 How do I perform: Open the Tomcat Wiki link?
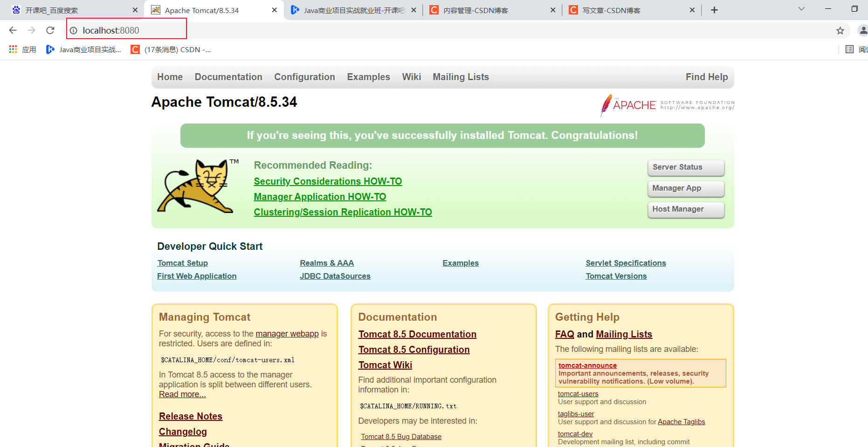pos(385,365)
